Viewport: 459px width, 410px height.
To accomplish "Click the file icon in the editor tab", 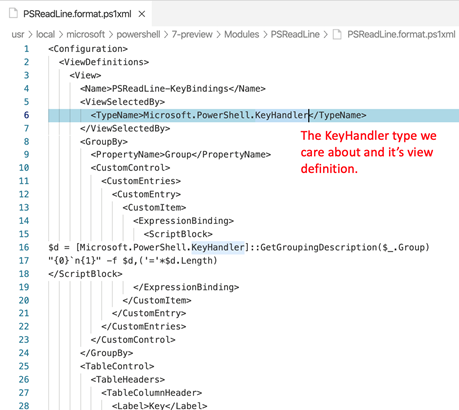I will (13, 14).
